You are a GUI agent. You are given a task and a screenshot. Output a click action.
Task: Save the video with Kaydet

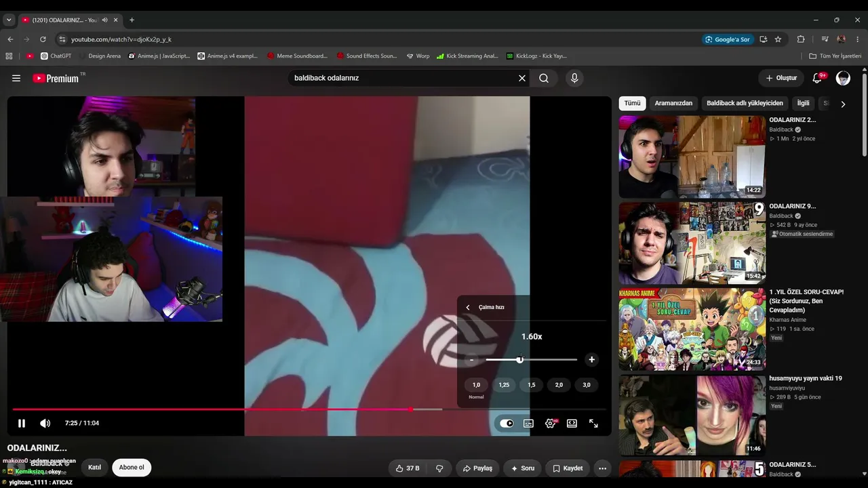[x=568, y=468]
